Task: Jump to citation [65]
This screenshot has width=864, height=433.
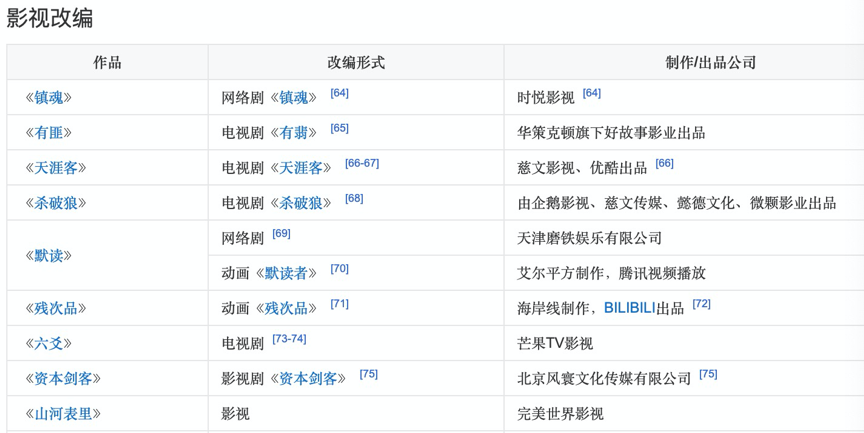Action: [x=339, y=128]
